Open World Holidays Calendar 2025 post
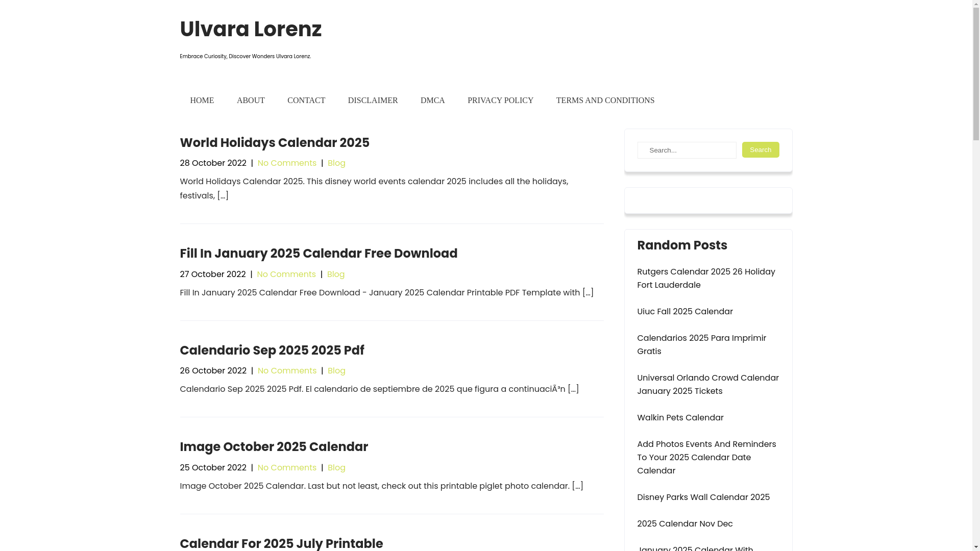The width and height of the screenshot is (980, 551). [x=274, y=143]
